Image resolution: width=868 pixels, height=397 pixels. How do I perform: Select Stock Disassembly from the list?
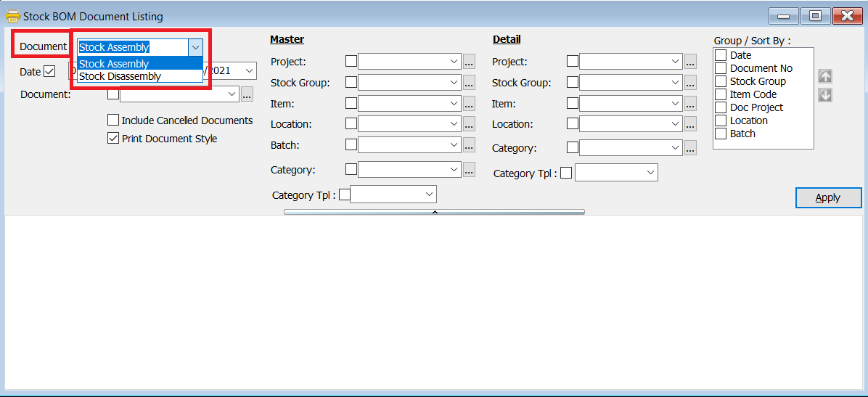pos(120,76)
